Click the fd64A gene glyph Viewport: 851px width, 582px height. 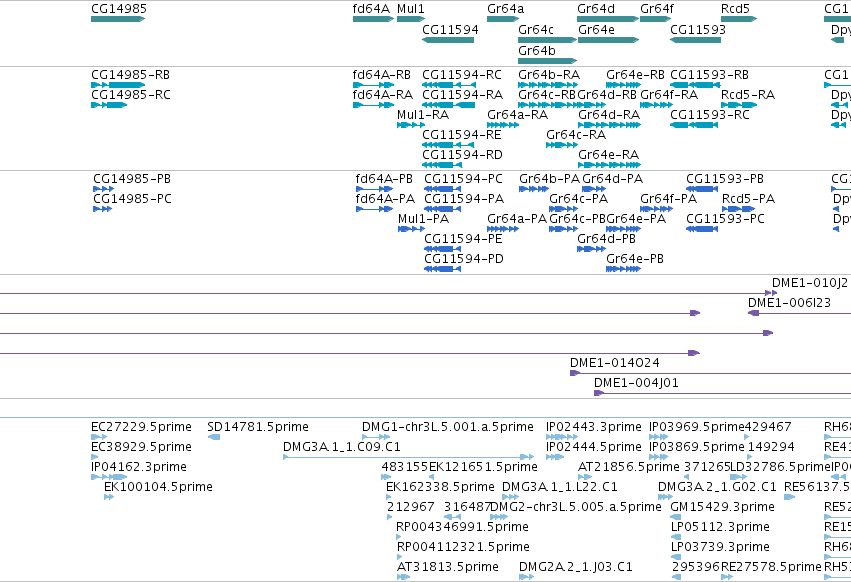click(x=373, y=19)
